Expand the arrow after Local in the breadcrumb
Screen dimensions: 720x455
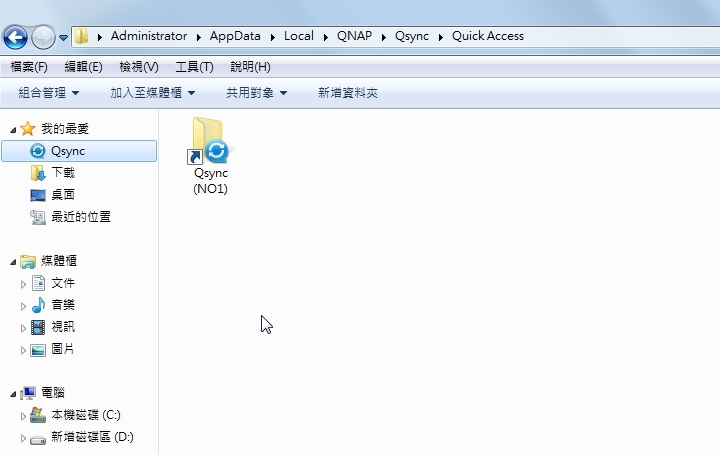[x=326, y=37]
